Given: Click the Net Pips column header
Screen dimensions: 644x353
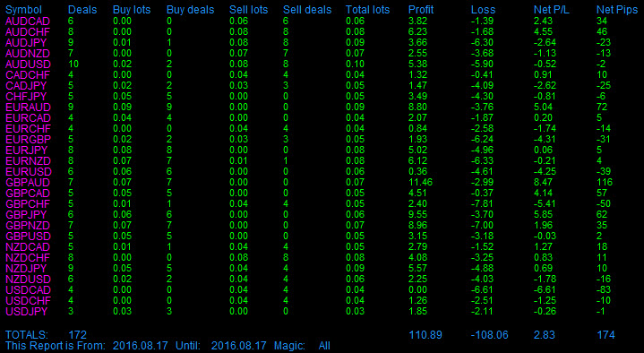Looking at the screenshot, I should click(617, 10).
